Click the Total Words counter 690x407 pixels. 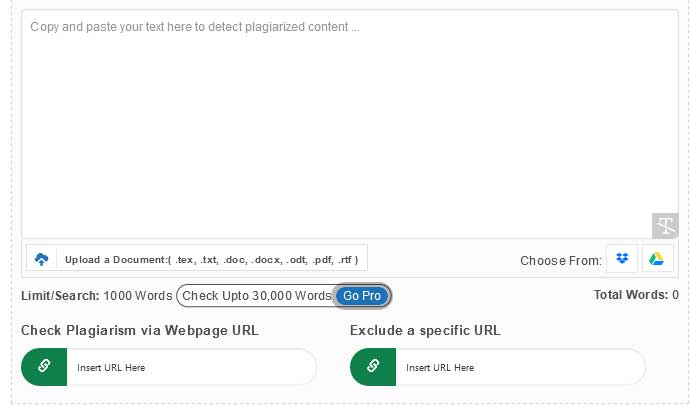pyautogui.click(x=636, y=295)
